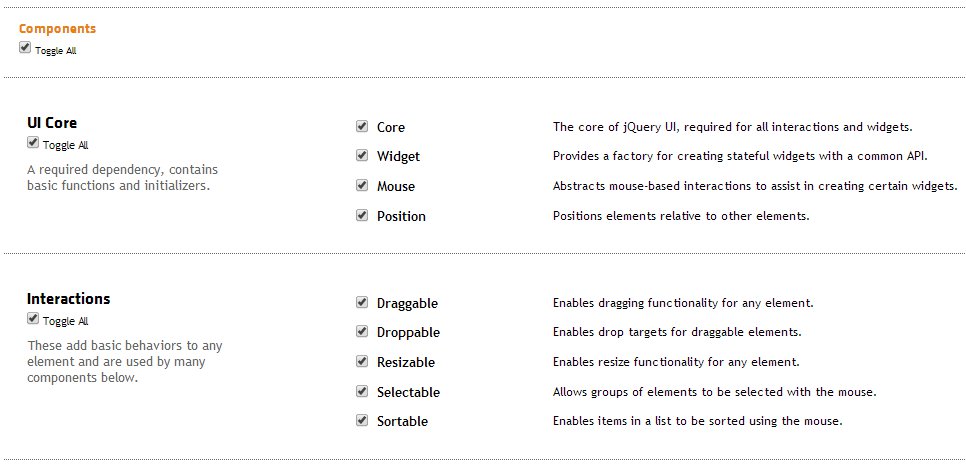This screenshot has height=464, width=966.
Task: Uncheck the Position component checkbox
Action: coord(362,215)
